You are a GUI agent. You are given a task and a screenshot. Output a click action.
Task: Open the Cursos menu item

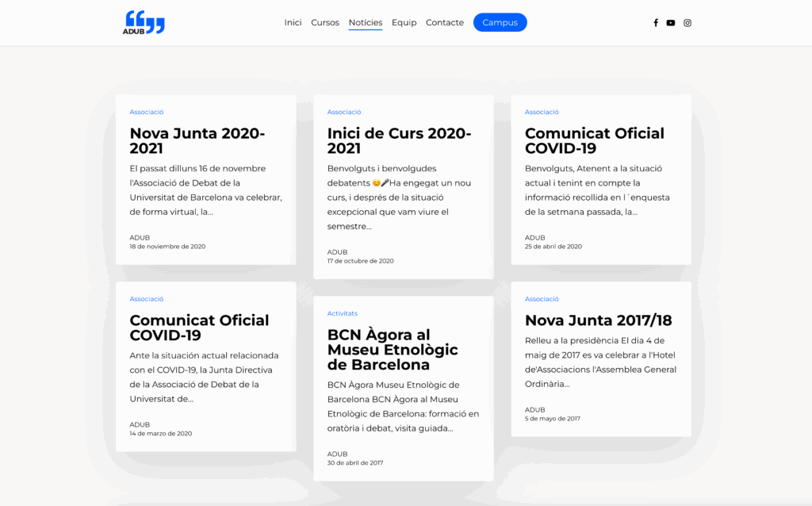coord(325,22)
